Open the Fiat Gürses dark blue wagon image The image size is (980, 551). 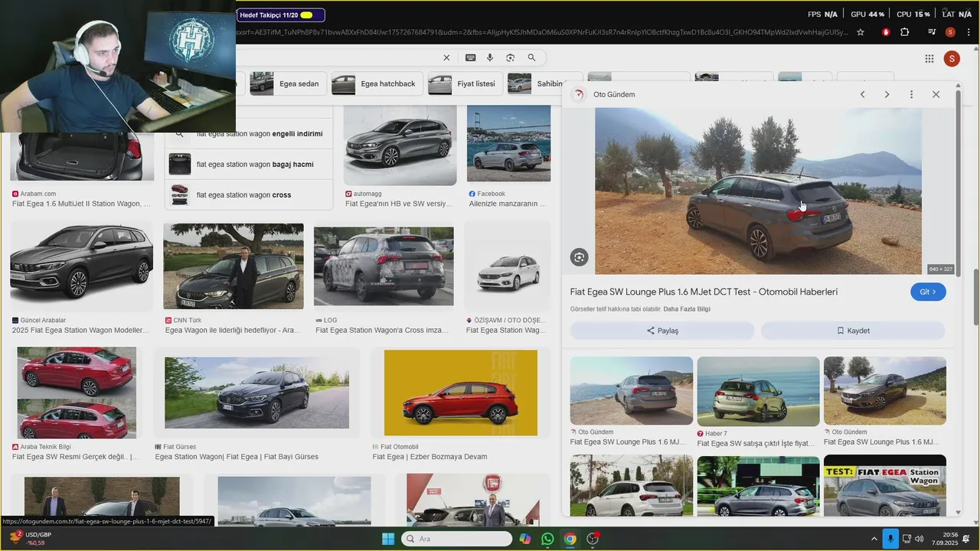256,393
